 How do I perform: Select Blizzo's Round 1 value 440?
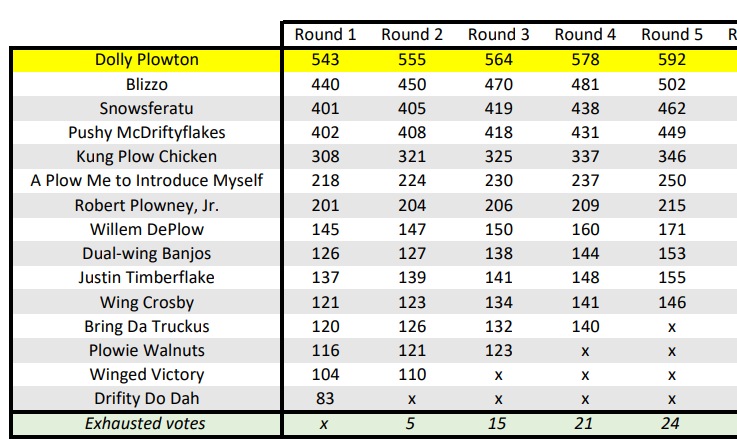(325, 84)
